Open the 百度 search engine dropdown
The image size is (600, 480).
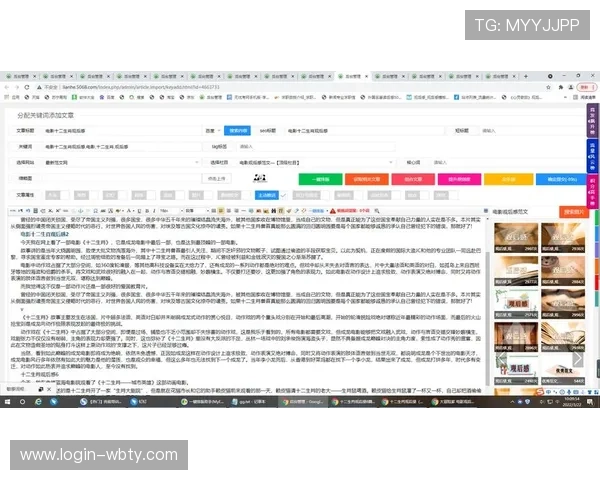[213, 131]
